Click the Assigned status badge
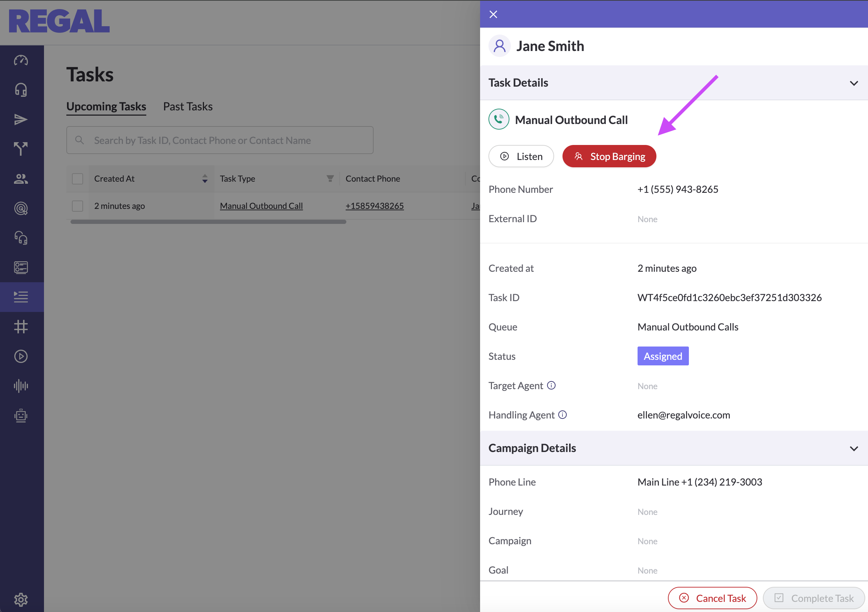Screen dimensions: 868x612 663,356
